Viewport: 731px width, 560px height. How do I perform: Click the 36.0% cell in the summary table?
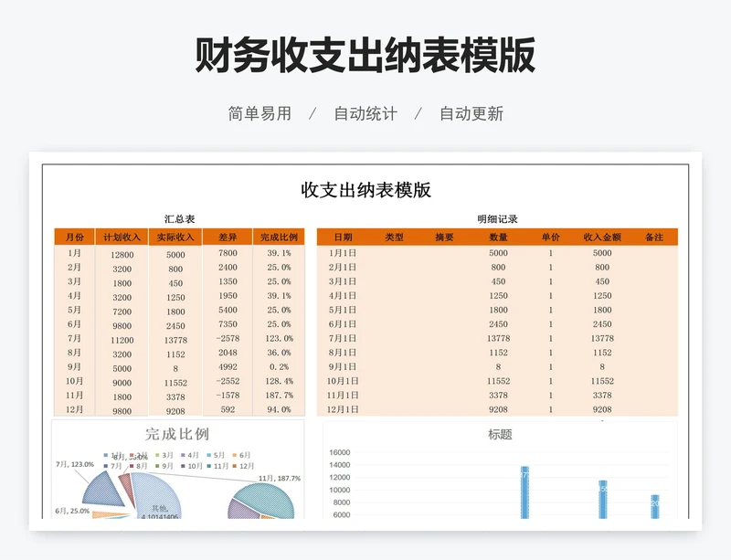pyautogui.click(x=279, y=353)
